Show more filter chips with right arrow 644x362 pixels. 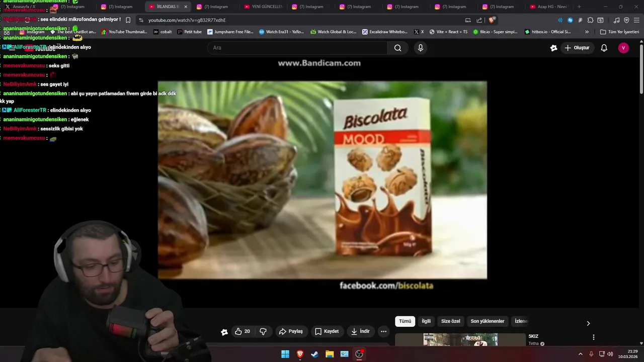(588, 323)
